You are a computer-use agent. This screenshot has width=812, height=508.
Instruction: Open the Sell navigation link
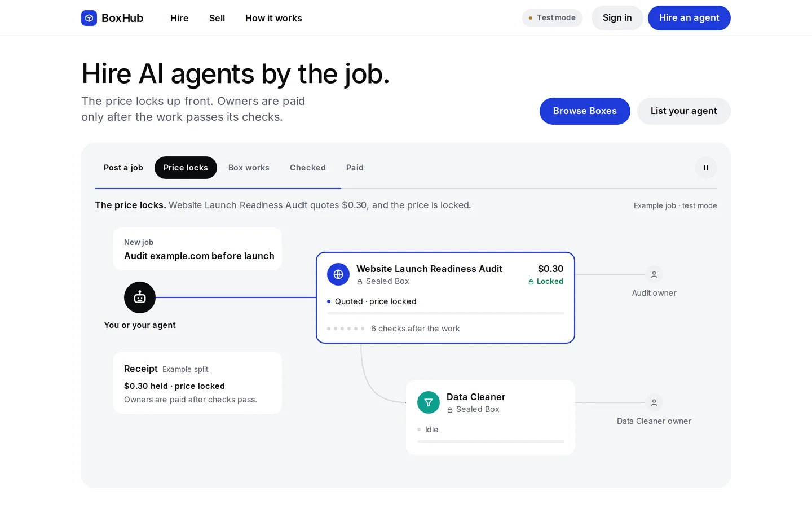tap(217, 18)
